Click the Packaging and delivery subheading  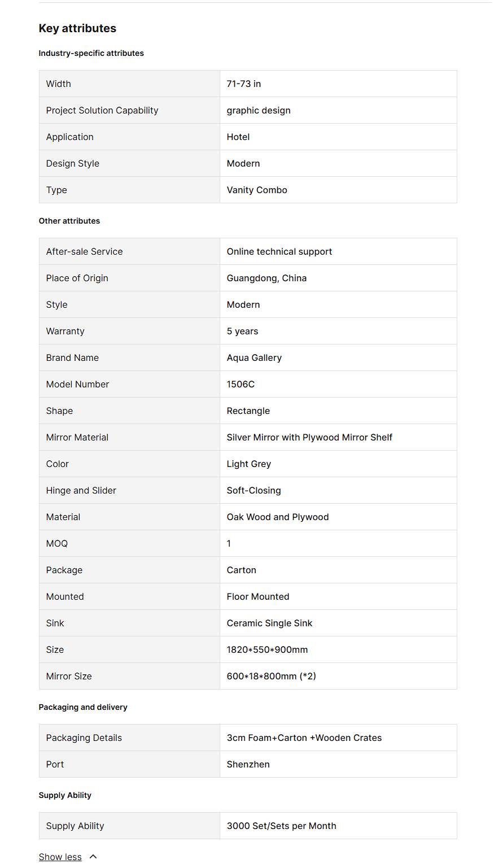[83, 707]
